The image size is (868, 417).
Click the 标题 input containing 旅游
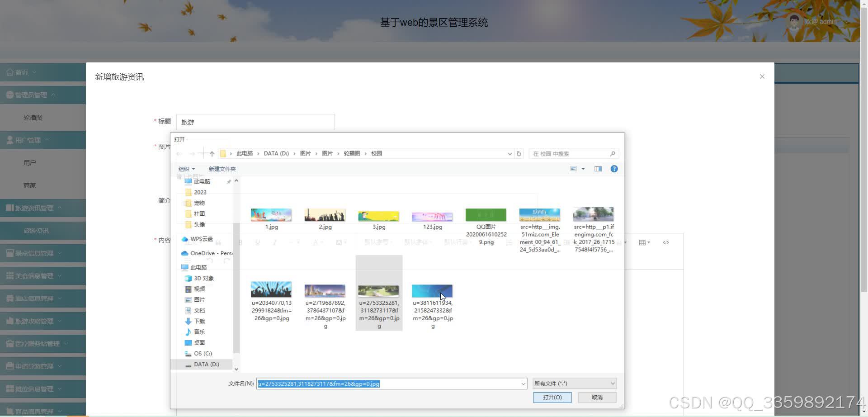click(x=255, y=122)
